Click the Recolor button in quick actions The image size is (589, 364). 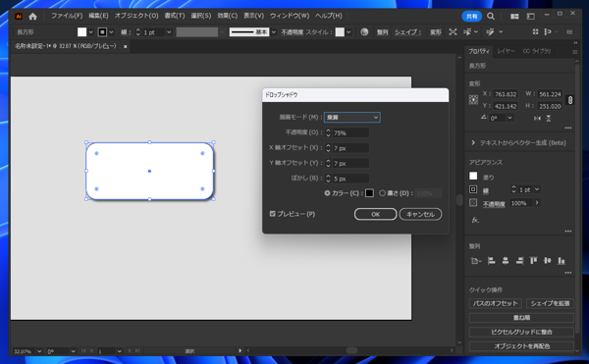pyautogui.click(x=521, y=346)
